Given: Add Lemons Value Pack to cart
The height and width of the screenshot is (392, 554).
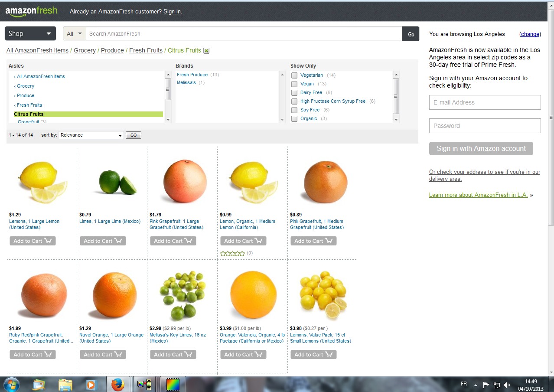Looking at the screenshot, I should point(313,354).
